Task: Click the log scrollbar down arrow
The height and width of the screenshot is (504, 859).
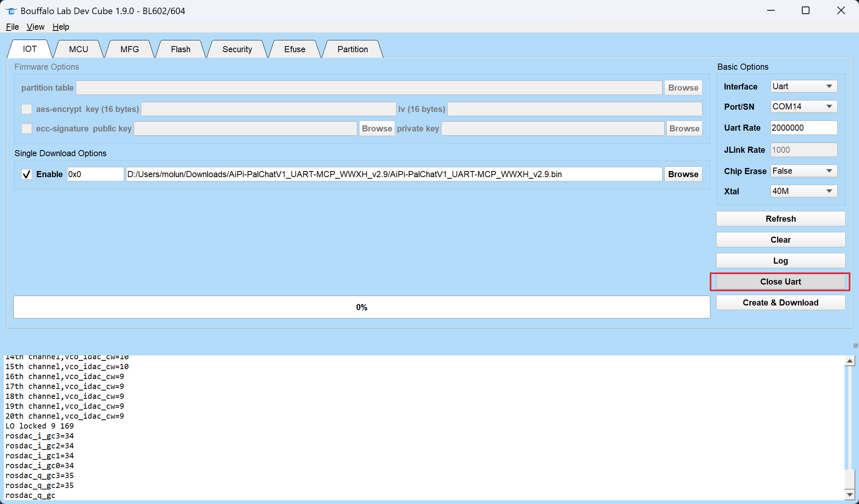Action: [849, 495]
